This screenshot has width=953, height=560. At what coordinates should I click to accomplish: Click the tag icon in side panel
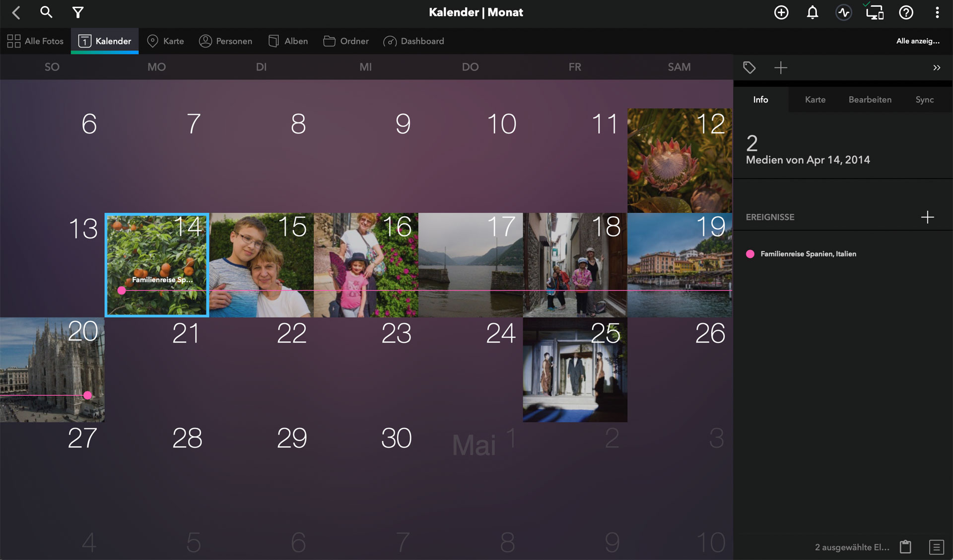coord(749,67)
